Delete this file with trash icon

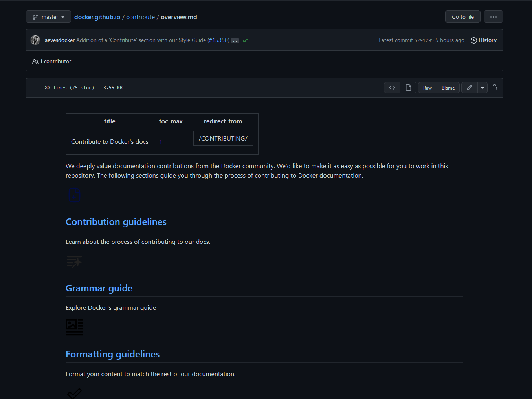[x=495, y=88]
